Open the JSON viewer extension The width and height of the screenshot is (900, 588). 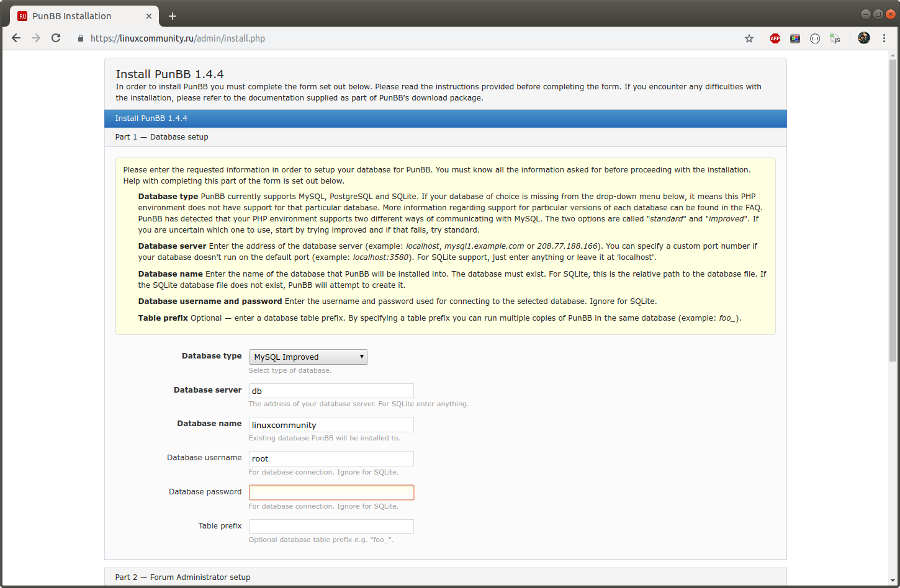[x=815, y=38]
